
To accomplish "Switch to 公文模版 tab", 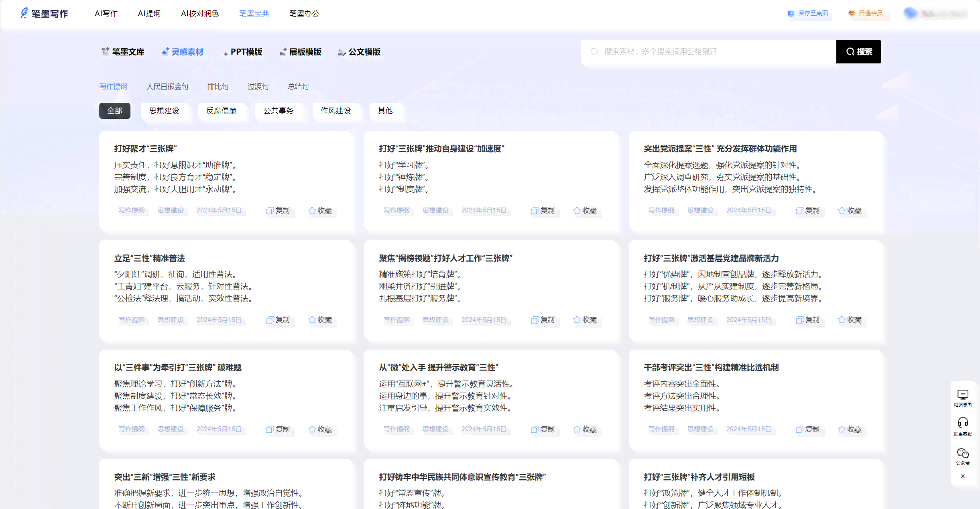I will pyautogui.click(x=359, y=52).
